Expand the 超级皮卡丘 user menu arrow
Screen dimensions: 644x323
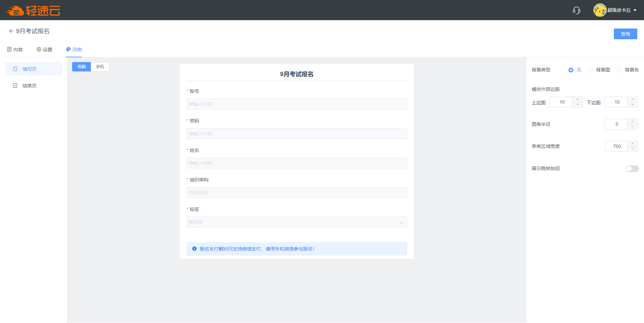[x=635, y=10]
